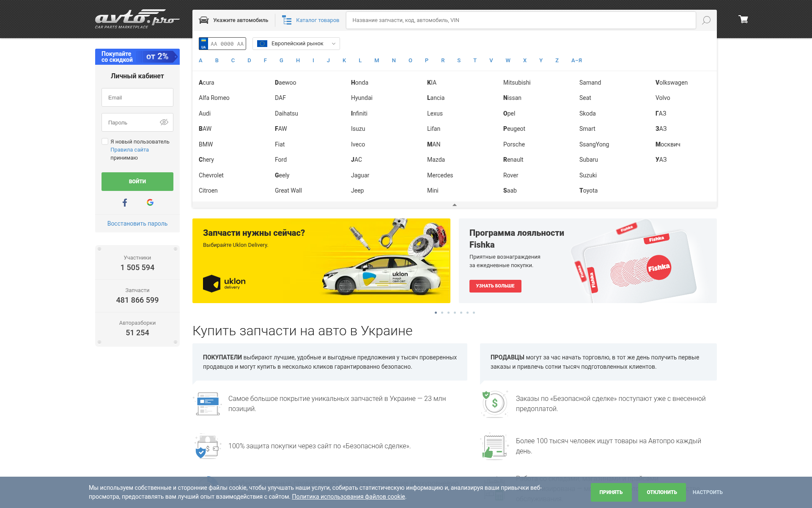Click the УЗНАТЬ БОЛЬШЕ button
812x508 pixels.
[x=495, y=286]
